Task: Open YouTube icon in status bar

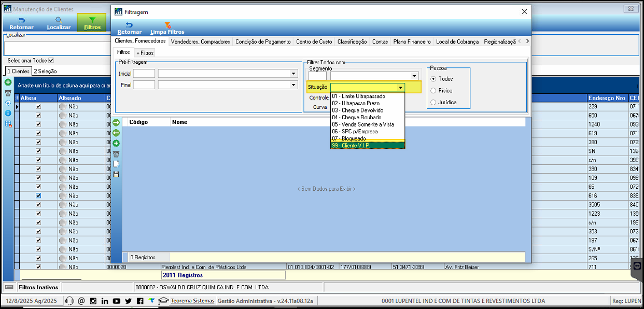Action: pyautogui.click(x=117, y=301)
